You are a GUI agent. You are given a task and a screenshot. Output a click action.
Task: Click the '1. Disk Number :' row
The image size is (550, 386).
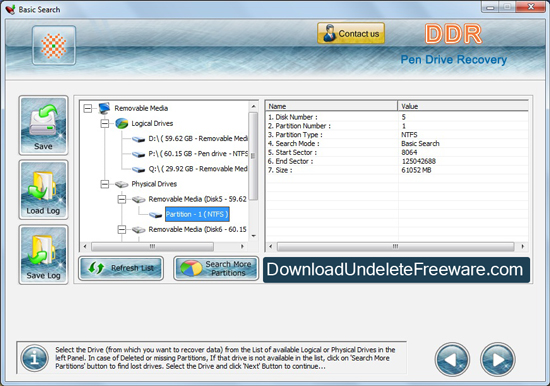397,117
